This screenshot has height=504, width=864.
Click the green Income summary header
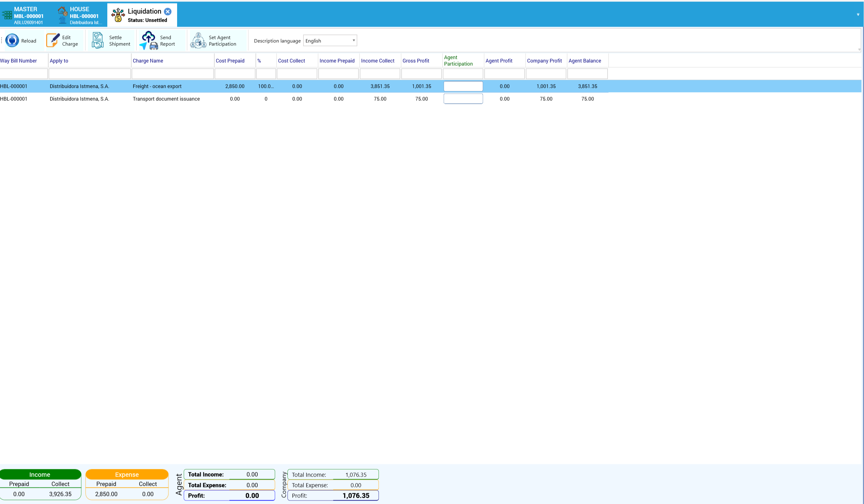40,474
